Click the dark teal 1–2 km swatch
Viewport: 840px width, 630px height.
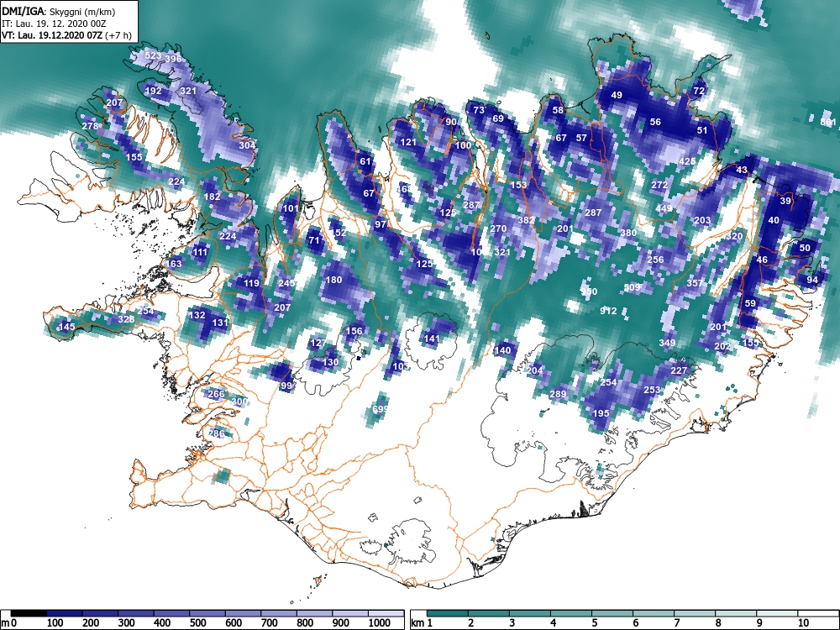click(x=448, y=613)
